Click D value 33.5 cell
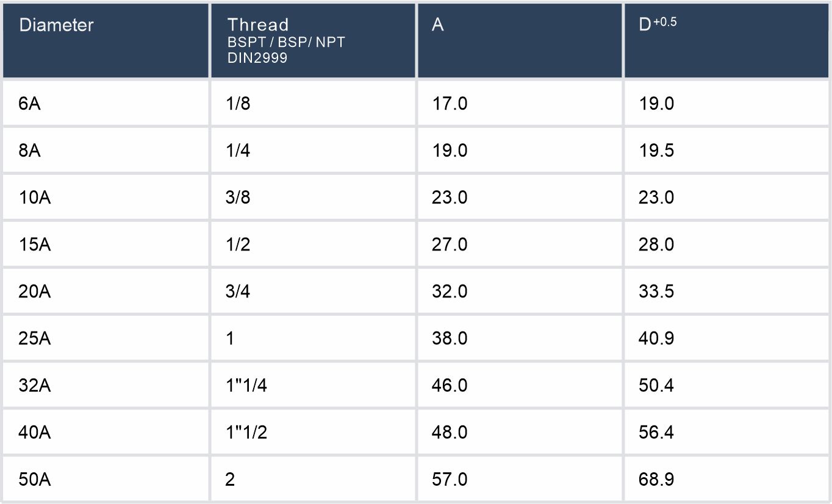 (x=656, y=291)
